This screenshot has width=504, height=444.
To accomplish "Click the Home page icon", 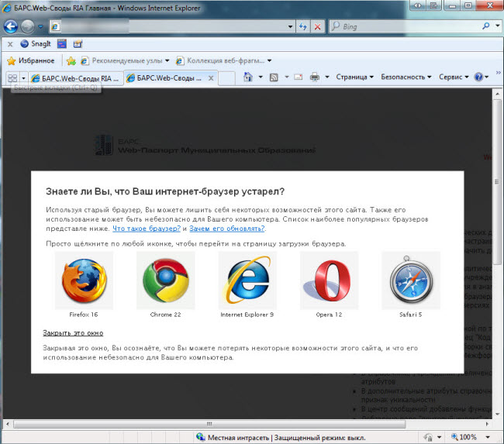I will pyautogui.click(x=248, y=77).
